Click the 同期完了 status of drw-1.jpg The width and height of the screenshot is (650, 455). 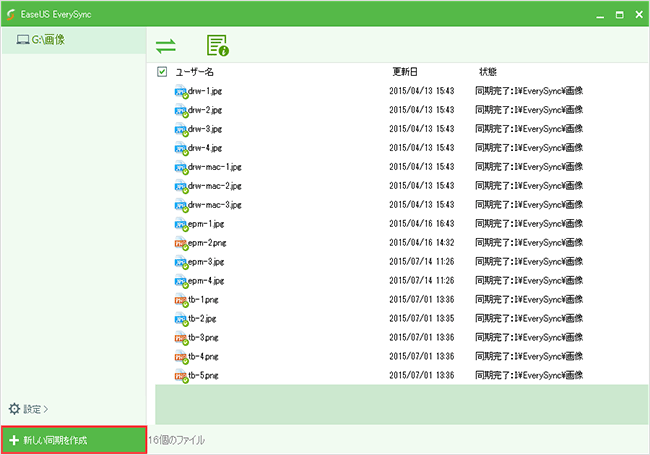click(529, 91)
